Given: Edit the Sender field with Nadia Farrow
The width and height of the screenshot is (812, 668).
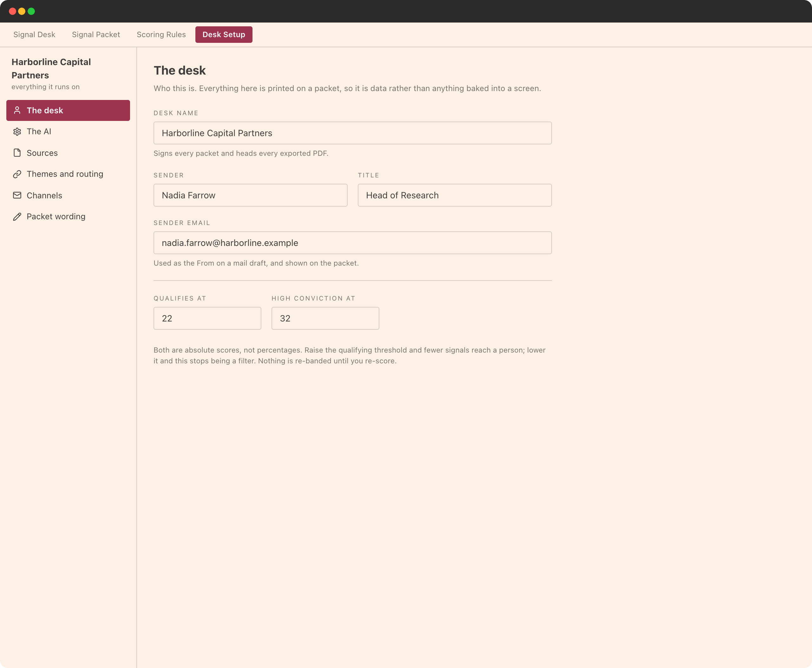Looking at the screenshot, I should click(x=250, y=195).
